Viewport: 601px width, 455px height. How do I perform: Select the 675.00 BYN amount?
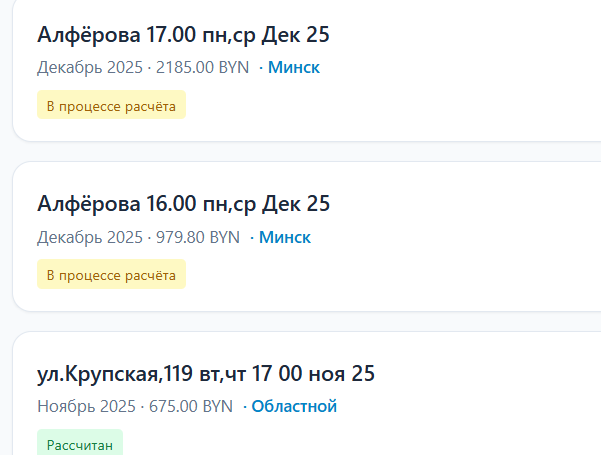pyautogui.click(x=190, y=407)
